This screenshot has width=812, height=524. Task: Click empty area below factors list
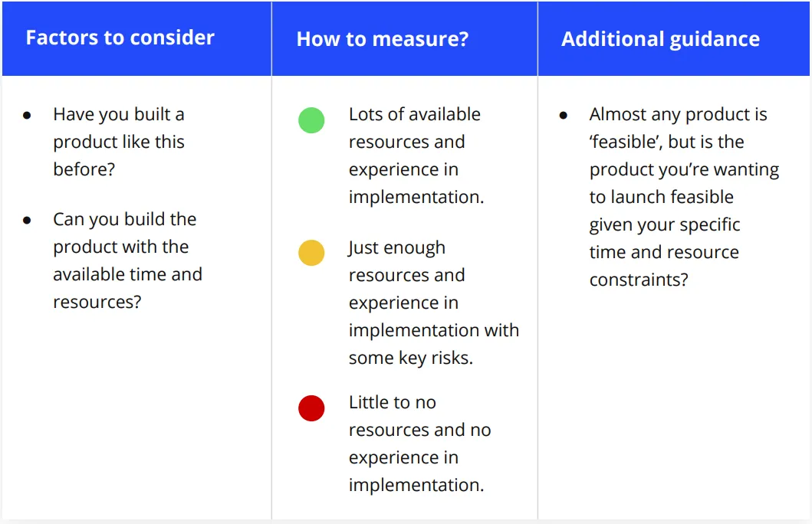136,414
